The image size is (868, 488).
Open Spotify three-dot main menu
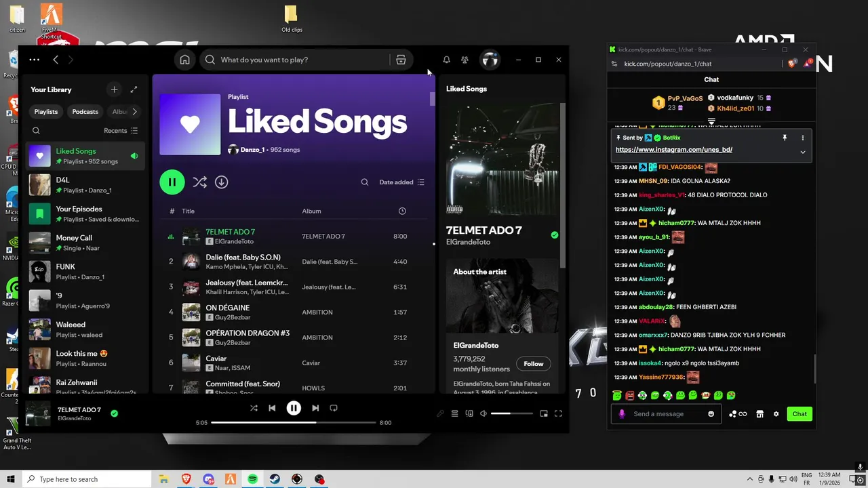[35, 60]
